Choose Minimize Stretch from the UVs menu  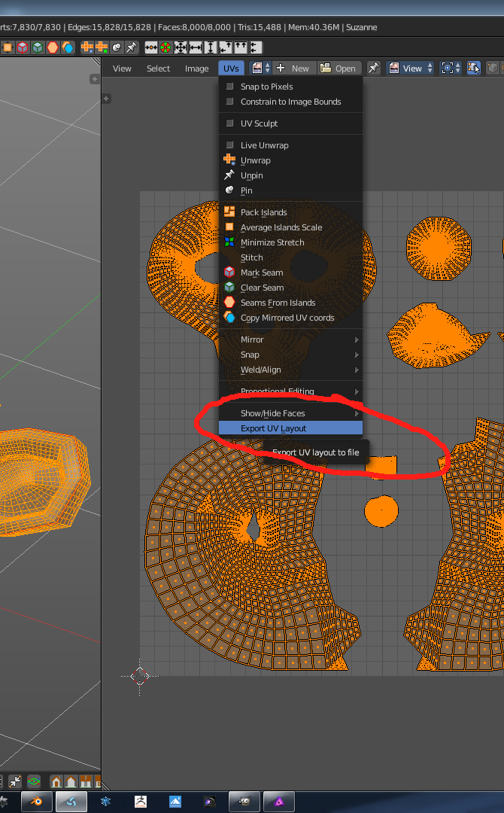click(x=290, y=242)
